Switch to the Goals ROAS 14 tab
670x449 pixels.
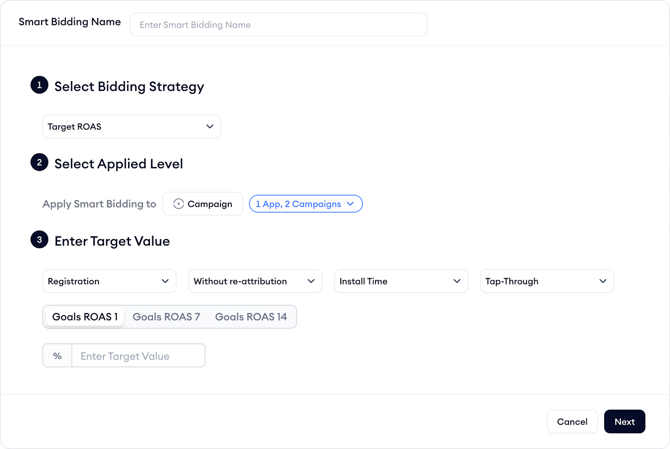point(251,317)
